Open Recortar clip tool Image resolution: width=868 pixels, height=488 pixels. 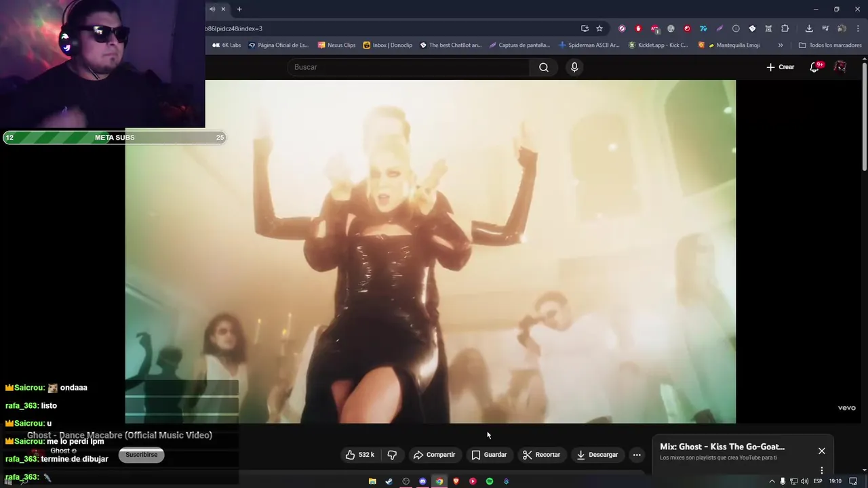[x=541, y=455]
